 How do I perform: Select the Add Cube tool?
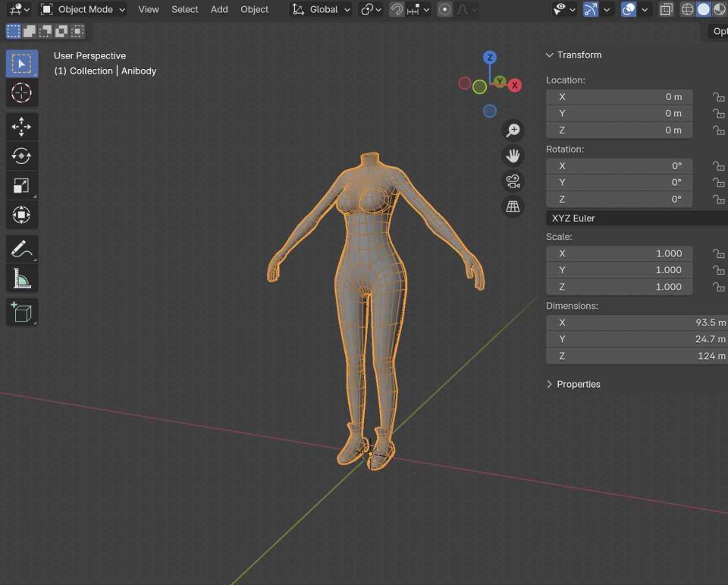[21, 312]
